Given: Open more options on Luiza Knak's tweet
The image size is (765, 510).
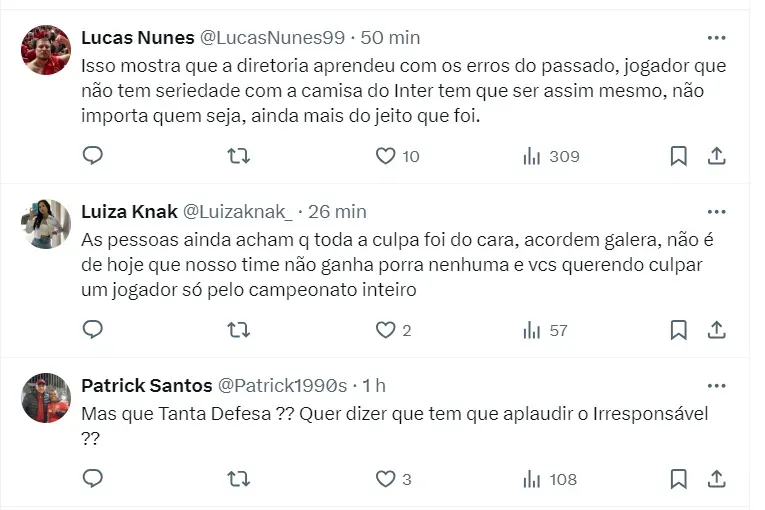Looking at the screenshot, I should (x=716, y=212).
